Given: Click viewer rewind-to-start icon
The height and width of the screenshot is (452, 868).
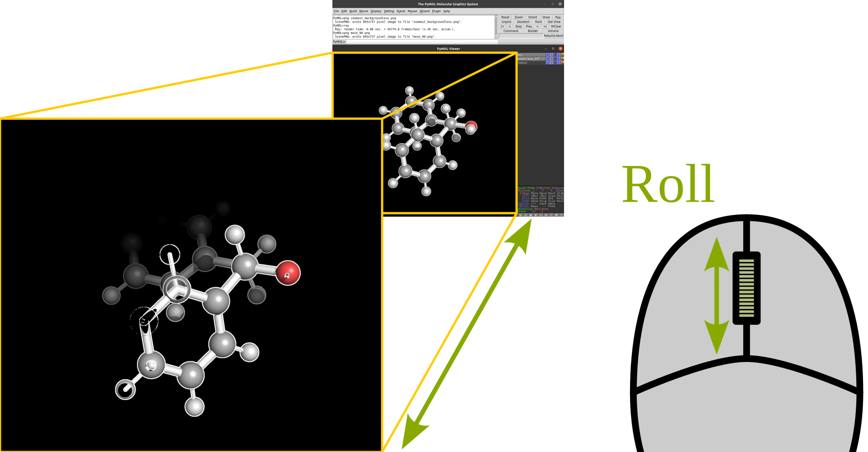Looking at the screenshot, I should tap(521, 215).
